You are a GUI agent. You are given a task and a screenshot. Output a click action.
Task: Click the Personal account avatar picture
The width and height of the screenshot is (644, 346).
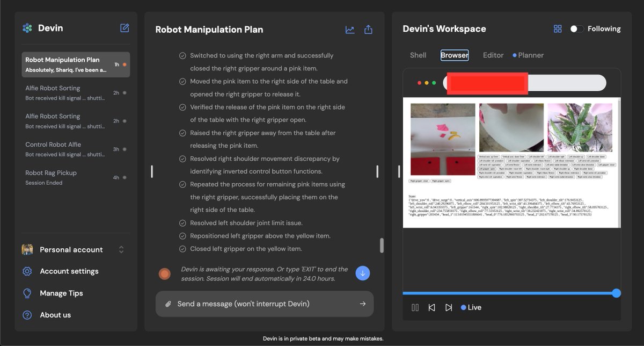point(27,250)
